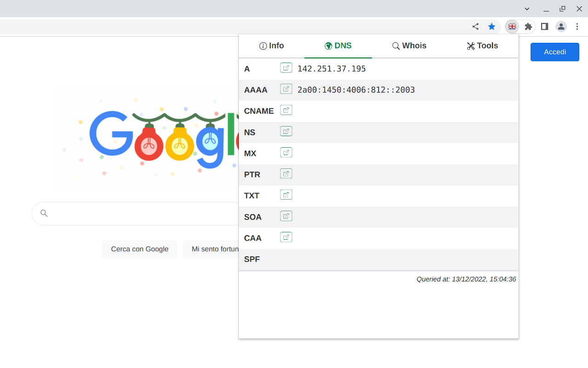The image size is (588, 368).
Task: Expand the browser dropdown chevron at top
Action: [x=527, y=9]
